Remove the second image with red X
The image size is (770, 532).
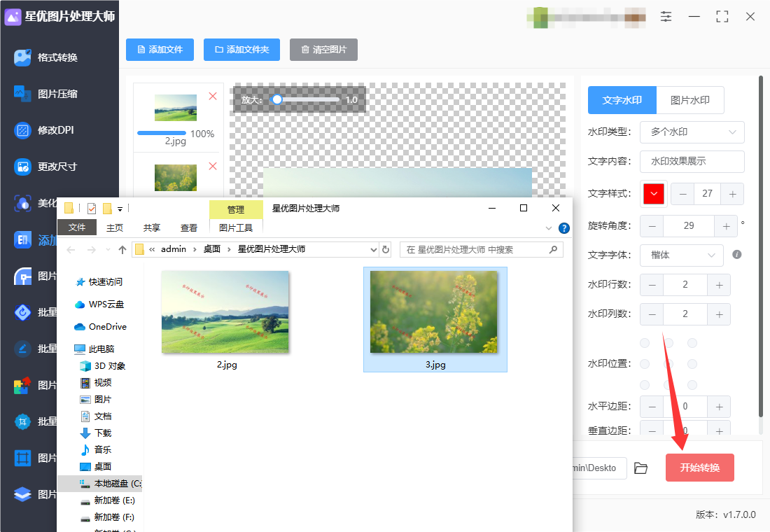coord(213,166)
